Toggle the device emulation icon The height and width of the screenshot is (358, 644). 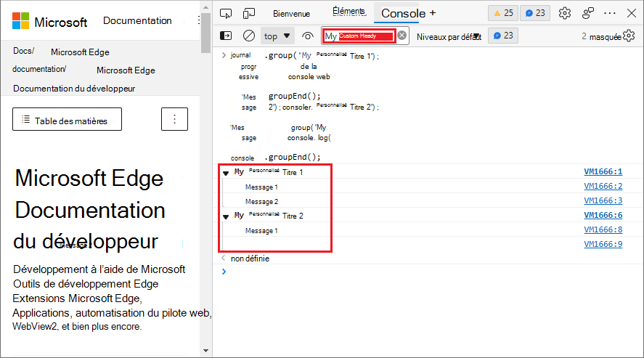[248, 14]
